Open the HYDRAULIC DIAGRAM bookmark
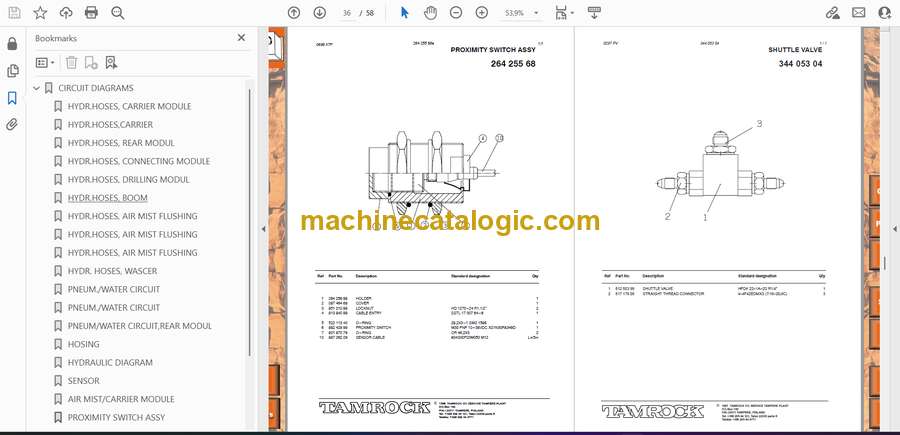The image size is (900, 435). coord(110,363)
